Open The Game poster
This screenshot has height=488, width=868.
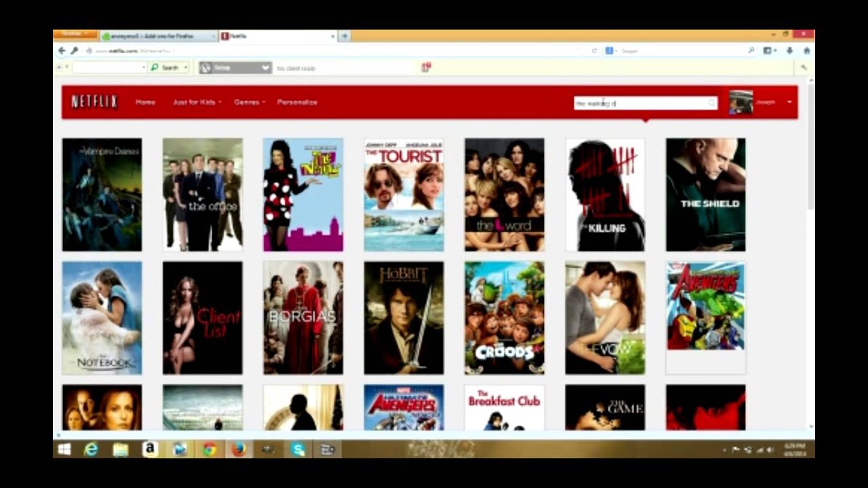[606, 407]
